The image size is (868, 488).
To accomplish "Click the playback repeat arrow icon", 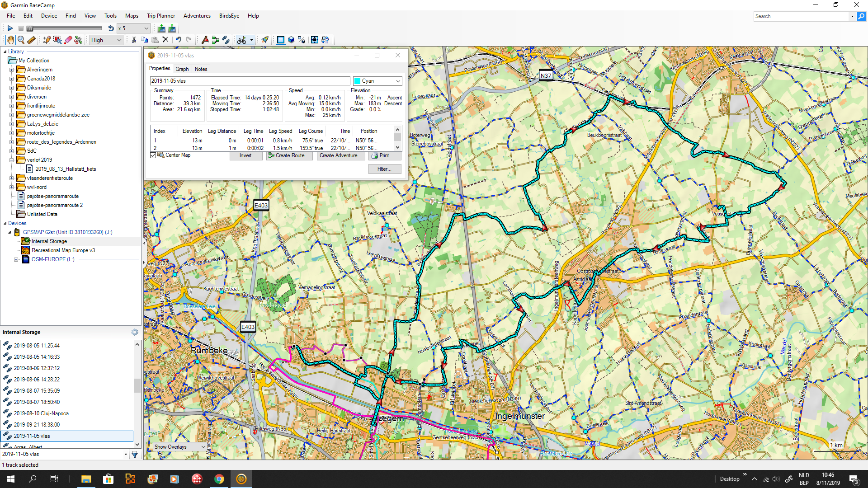I will [111, 28].
